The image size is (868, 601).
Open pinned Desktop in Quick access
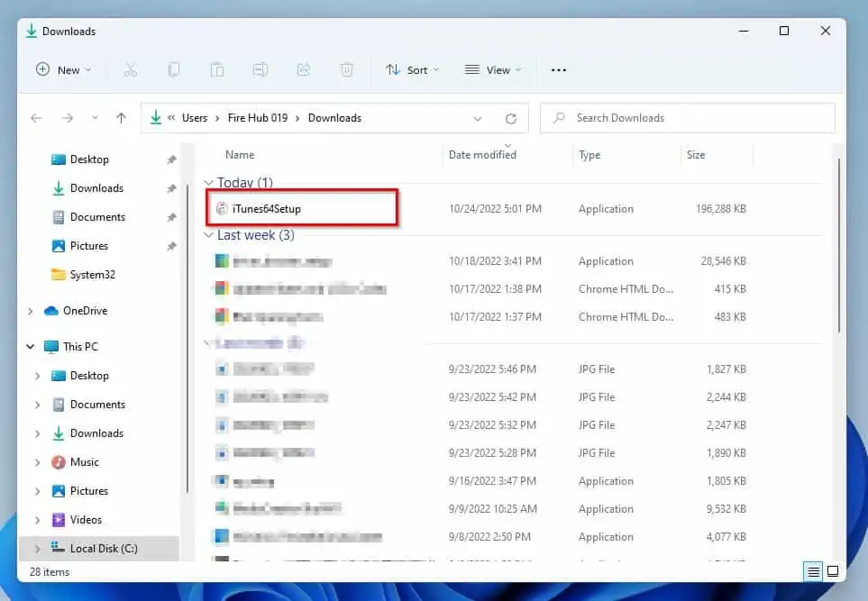(x=89, y=159)
